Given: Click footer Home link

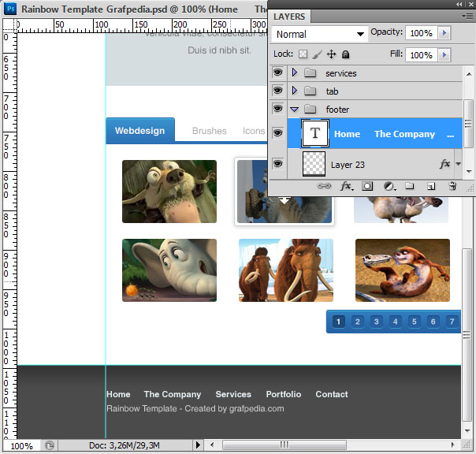Looking at the screenshot, I should tap(118, 394).
